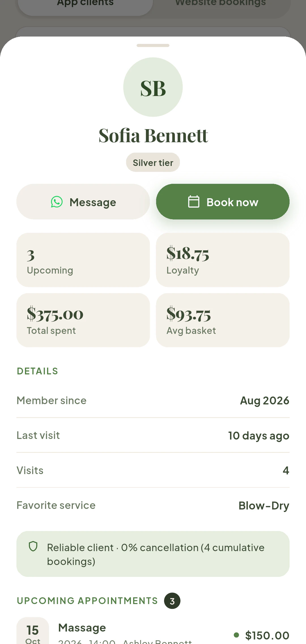Open the $375.00 Total spent card
The height and width of the screenshot is (644, 306).
pyautogui.click(x=83, y=320)
